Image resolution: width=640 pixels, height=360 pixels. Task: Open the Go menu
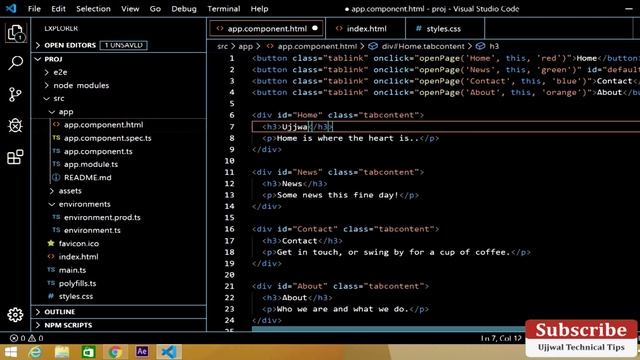coord(155,9)
